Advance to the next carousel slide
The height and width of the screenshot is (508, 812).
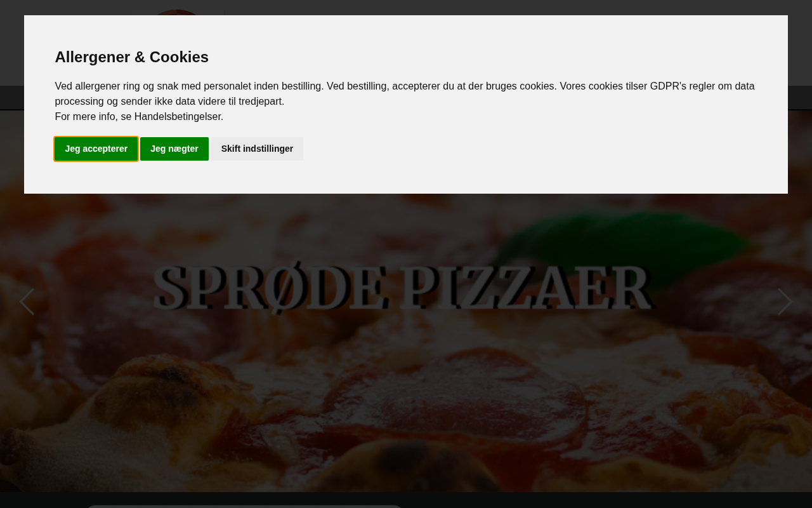(785, 302)
